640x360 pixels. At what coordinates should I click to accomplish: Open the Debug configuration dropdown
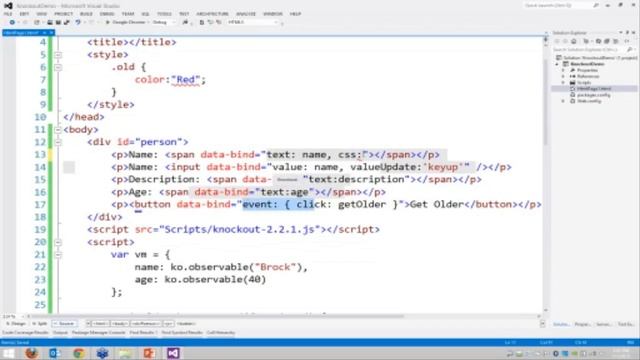click(164, 22)
